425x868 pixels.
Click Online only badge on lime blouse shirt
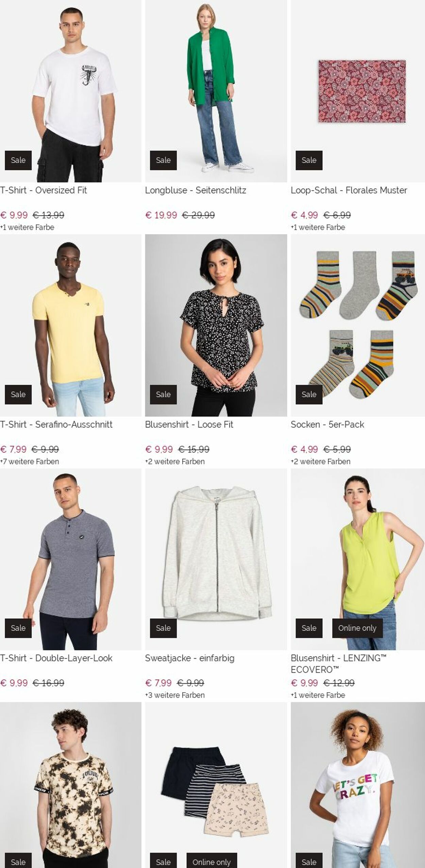coord(357,628)
